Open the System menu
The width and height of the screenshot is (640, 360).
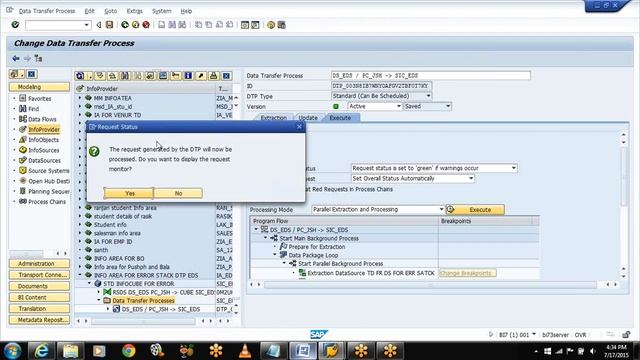pos(162,11)
